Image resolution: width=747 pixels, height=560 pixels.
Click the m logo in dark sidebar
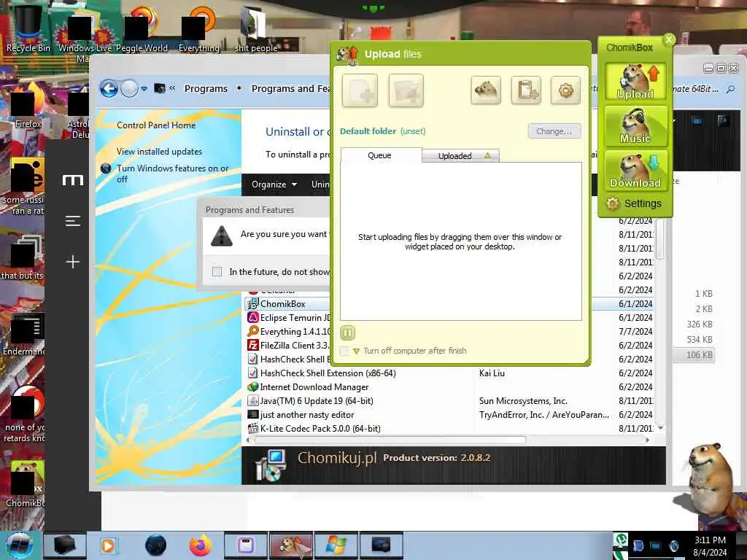pyautogui.click(x=73, y=180)
